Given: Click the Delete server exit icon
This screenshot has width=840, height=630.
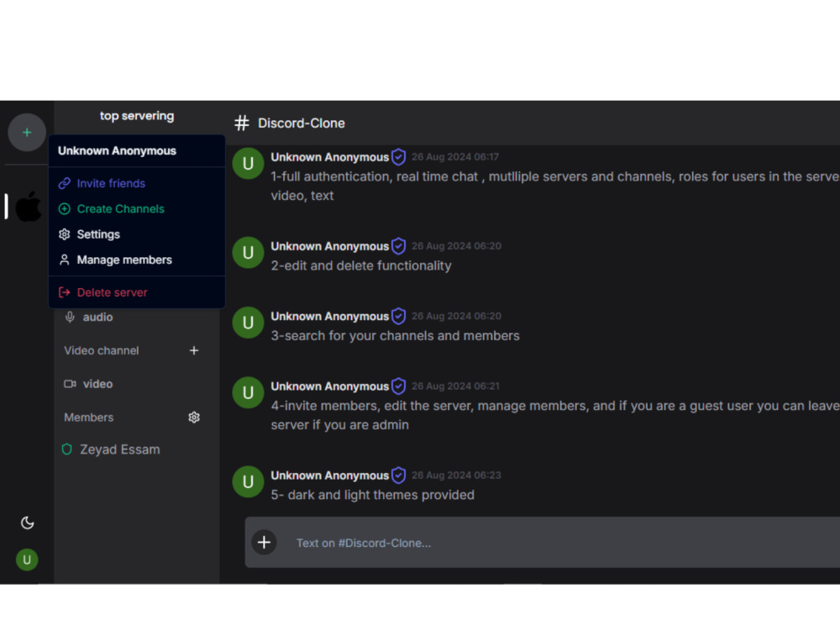Looking at the screenshot, I should (65, 292).
